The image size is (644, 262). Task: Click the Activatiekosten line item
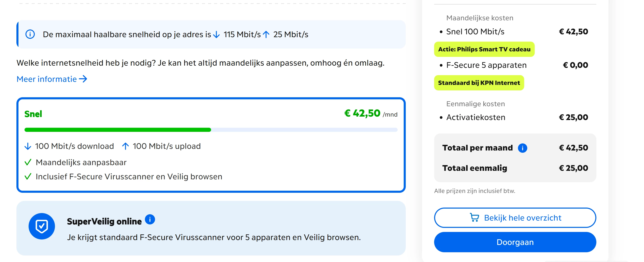point(475,117)
